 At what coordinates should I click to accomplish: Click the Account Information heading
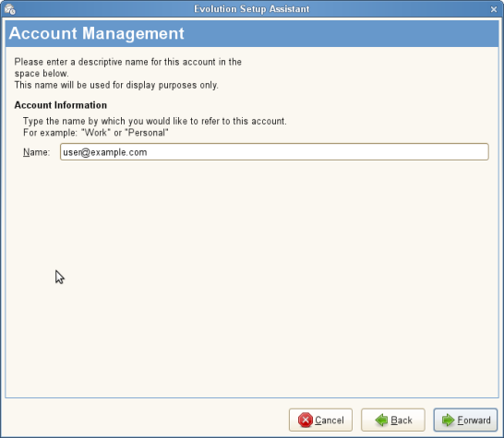(x=60, y=105)
